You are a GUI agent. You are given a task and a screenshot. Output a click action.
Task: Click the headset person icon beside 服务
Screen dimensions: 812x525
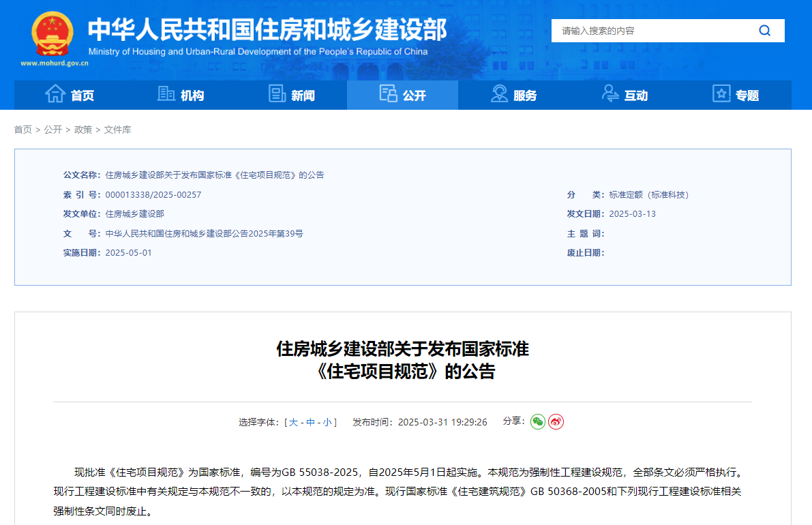coord(499,93)
